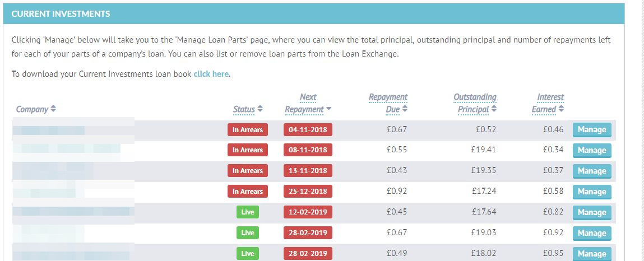
Task: Sort table by Company column arrows
Action: [x=53, y=109]
